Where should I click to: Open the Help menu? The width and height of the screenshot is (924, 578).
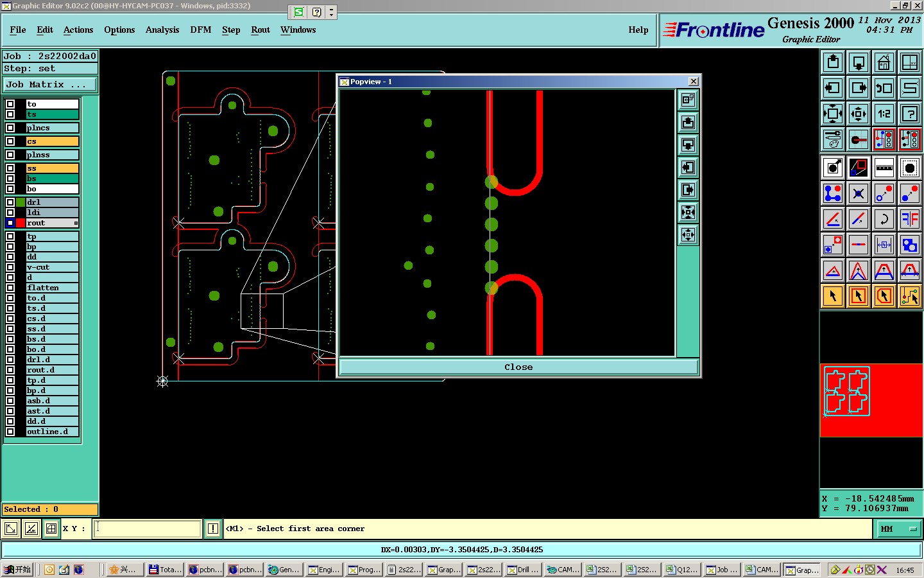638,30
